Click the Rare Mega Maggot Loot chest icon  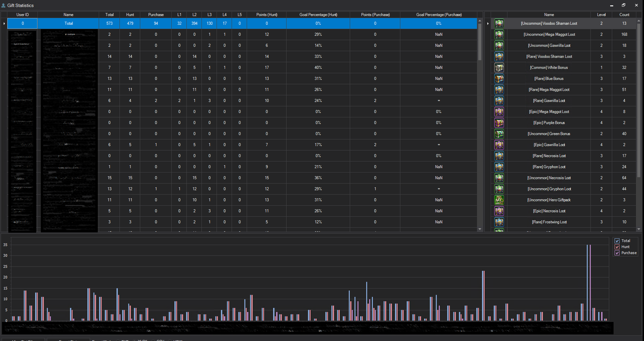(499, 90)
